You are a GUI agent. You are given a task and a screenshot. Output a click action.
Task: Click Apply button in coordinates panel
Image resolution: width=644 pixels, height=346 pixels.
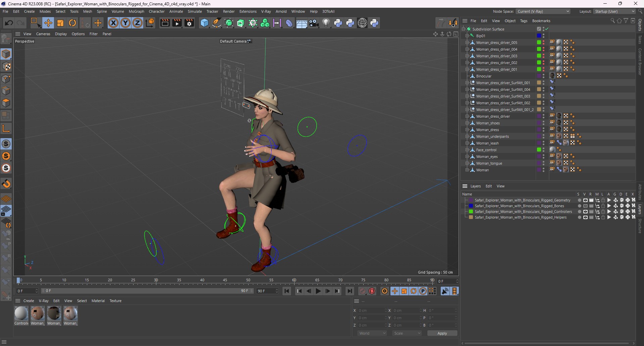point(442,333)
